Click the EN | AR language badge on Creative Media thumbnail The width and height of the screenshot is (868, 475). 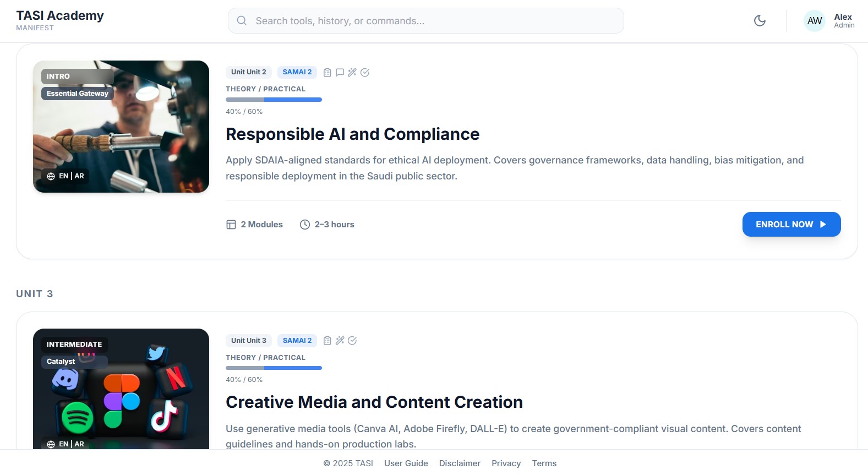point(66,444)
